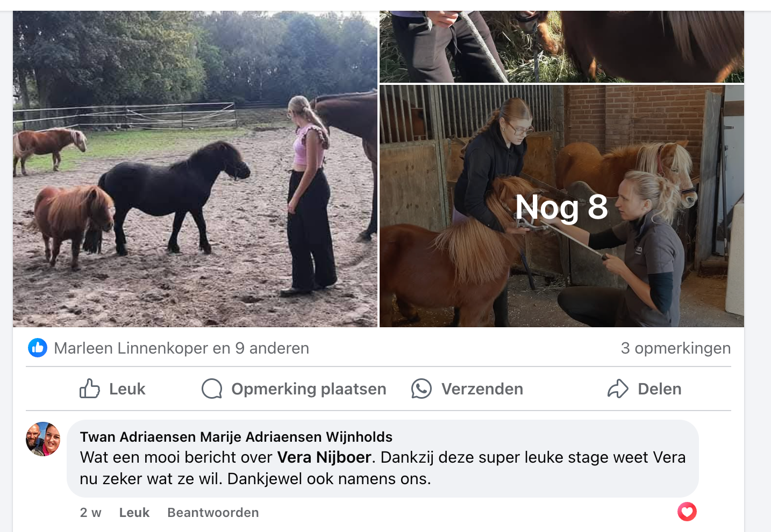Click Leuk under the comment
The image size is (771, 532).
coord(134,513)
